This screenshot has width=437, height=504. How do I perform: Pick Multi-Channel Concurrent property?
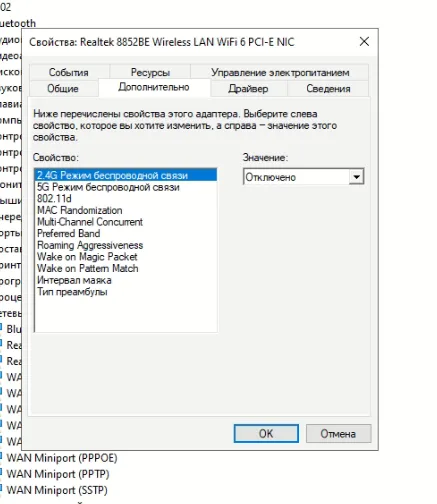click(x=126, y=222)
